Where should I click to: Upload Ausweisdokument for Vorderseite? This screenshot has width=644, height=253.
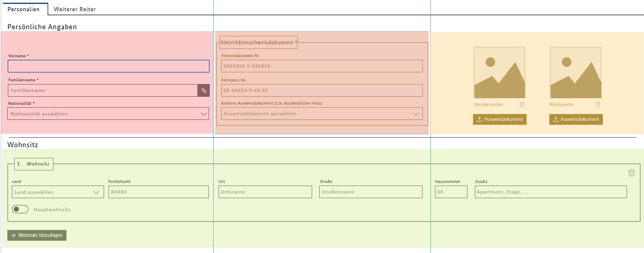[x=500, y=119]
